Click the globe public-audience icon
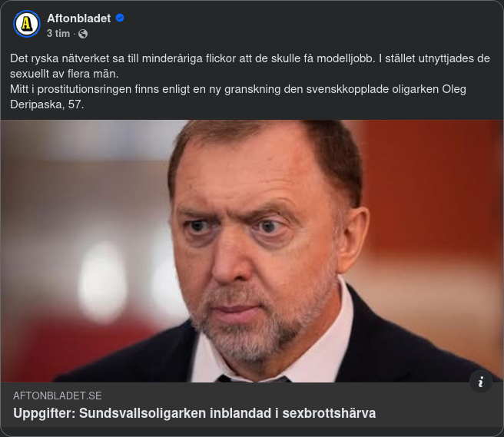This screenshot has width=504, height=437. pyautogui.click(x=83, y=34)
